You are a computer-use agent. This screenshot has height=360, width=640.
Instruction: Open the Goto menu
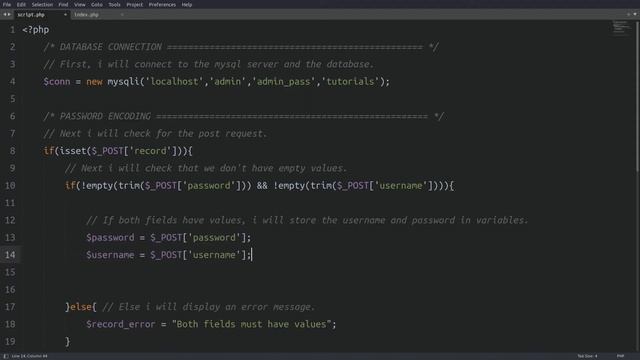97,4
